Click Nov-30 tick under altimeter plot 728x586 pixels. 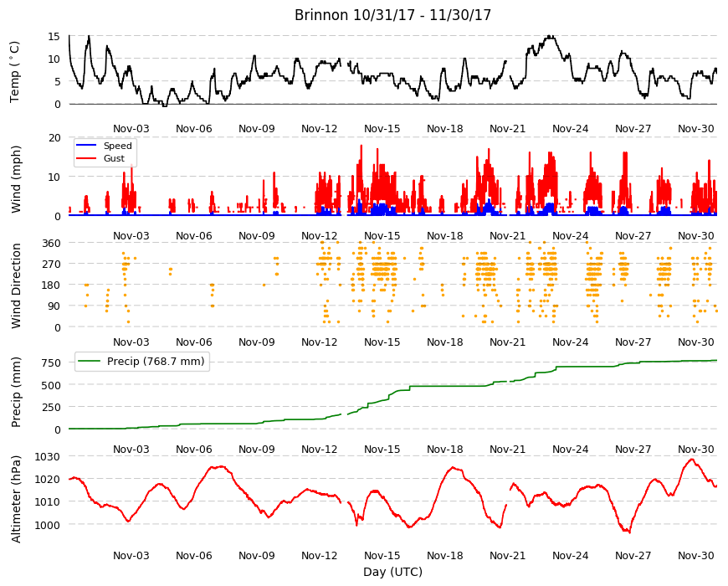pyautogui.click(x=695, y=555)
